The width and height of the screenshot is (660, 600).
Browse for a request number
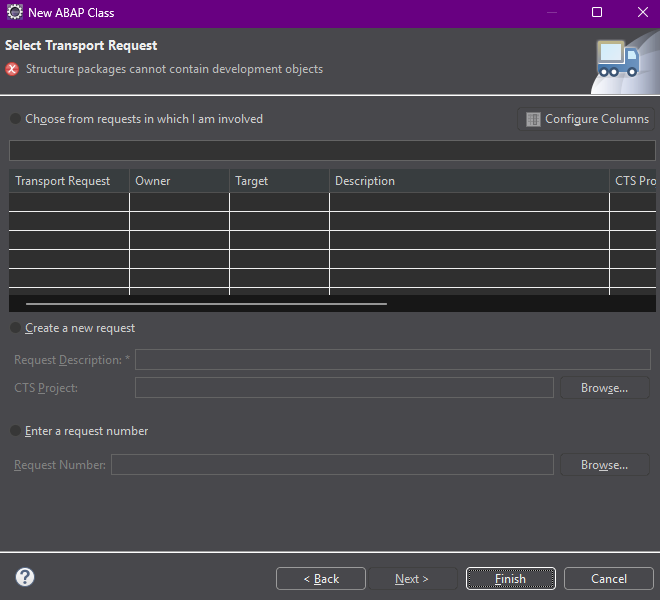point(604,465)
